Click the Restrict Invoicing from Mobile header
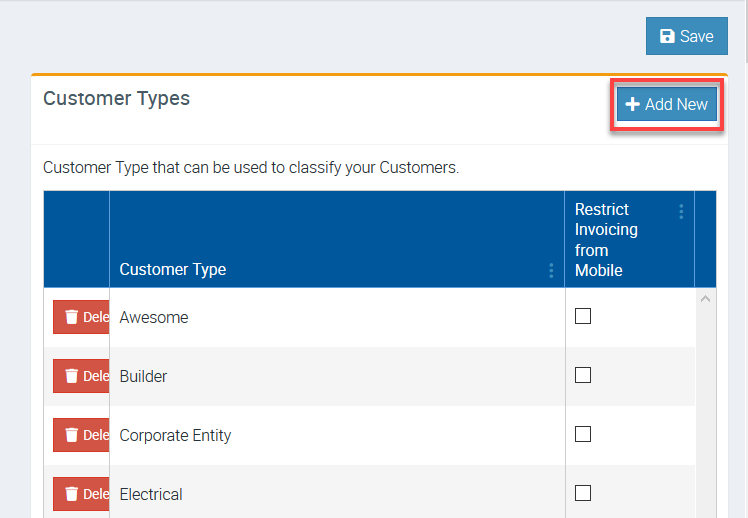 tap(606, 240)
